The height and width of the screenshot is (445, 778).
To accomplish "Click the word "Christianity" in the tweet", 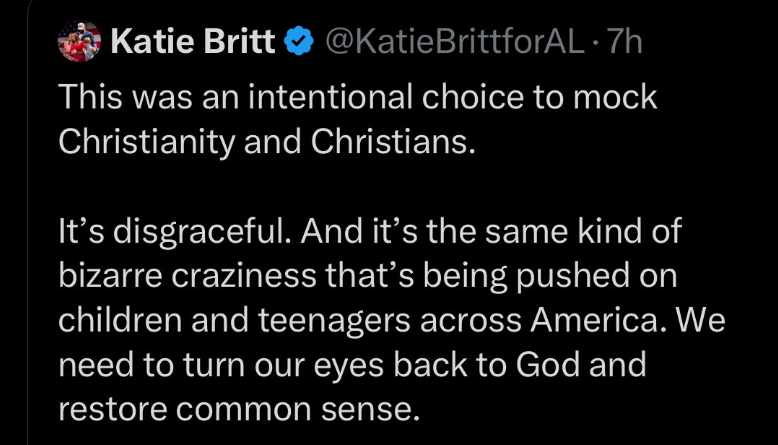I will pos(146,143).
